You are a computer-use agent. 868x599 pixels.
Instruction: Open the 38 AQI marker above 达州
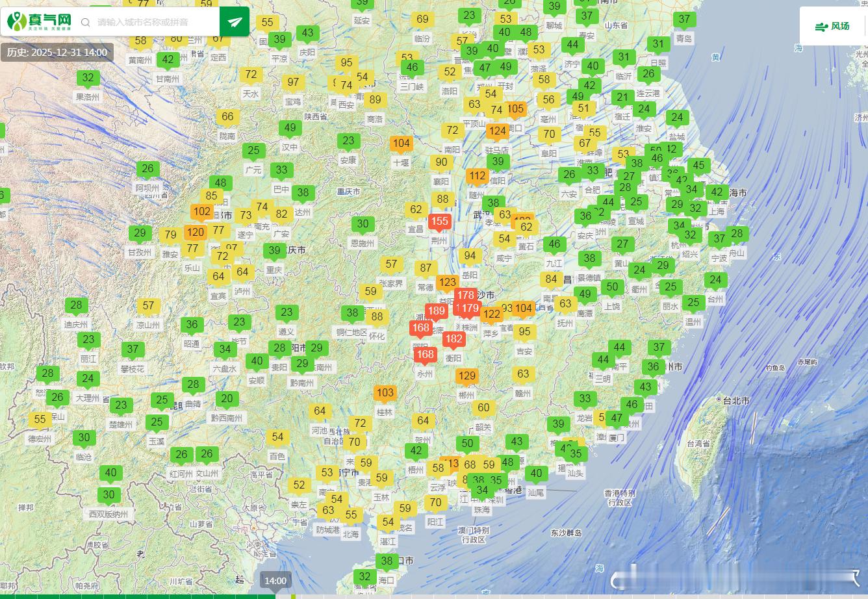(x=303, y=192)
